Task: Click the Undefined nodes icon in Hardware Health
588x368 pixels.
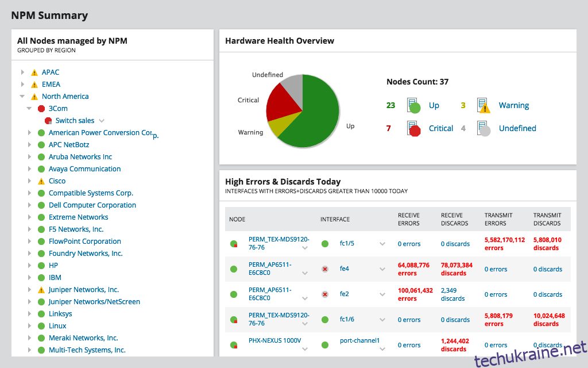Action: [483, 129]
